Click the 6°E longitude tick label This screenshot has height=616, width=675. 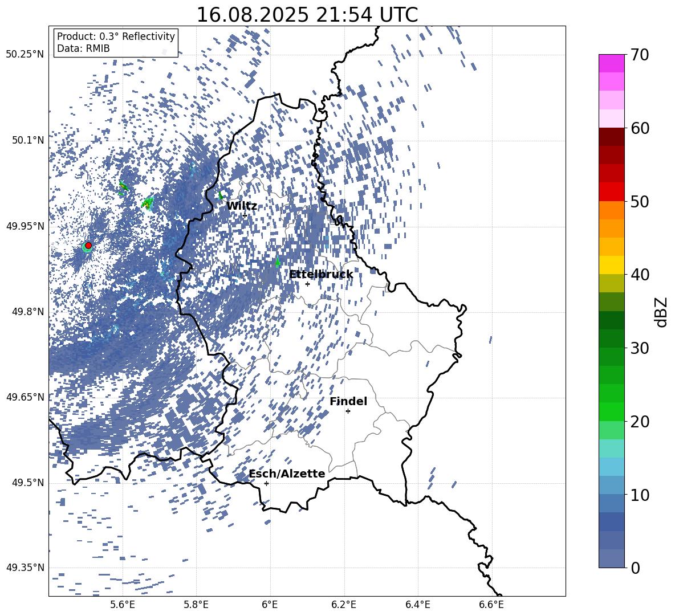(270, 605)
